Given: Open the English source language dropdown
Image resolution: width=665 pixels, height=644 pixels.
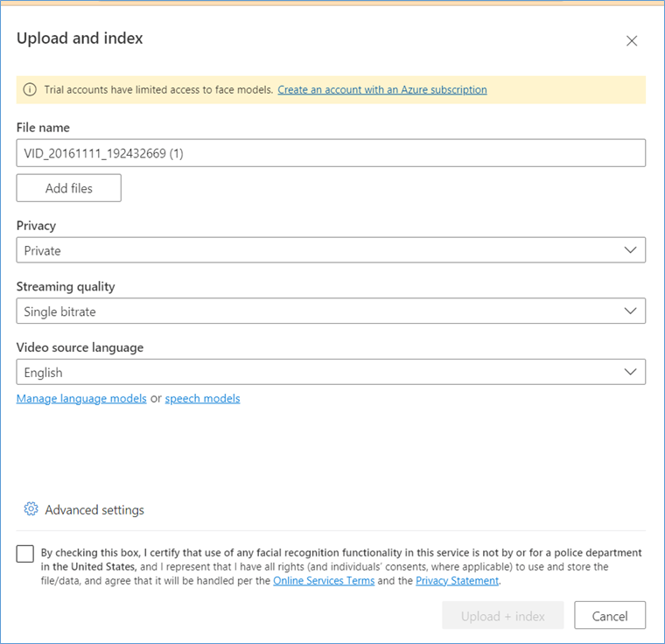Looking at the screenshot, I should pyautogui.click(x=331, y=372).
